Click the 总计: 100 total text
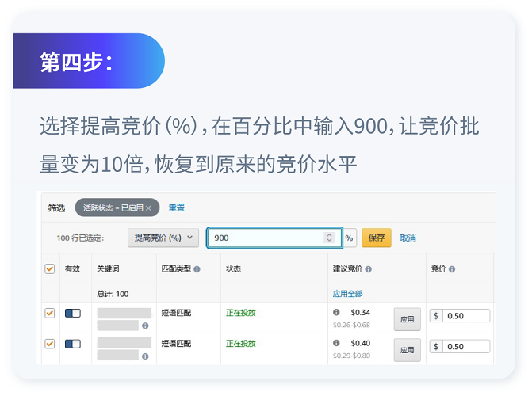Screen dimensions: 532x396 pyautogui.click(x=113, y=294)
